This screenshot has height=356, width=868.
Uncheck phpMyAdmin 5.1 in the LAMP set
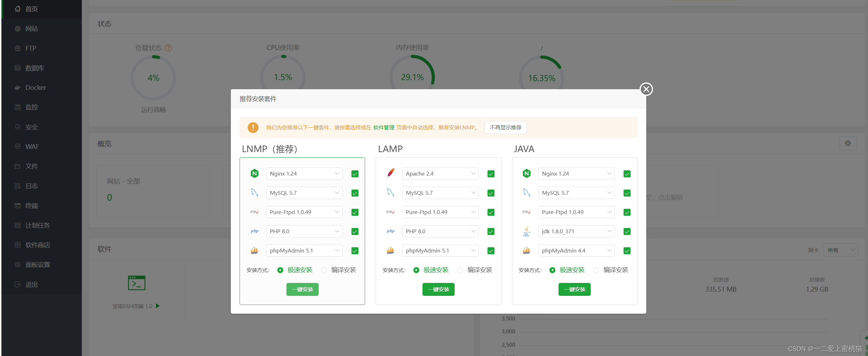[x=491, y=251]
